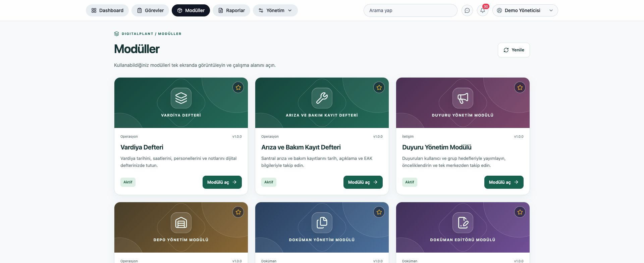The image size is (644, 263).
Task: Click the Doküman Editörü Modülü banner
Action: (463, 227)
